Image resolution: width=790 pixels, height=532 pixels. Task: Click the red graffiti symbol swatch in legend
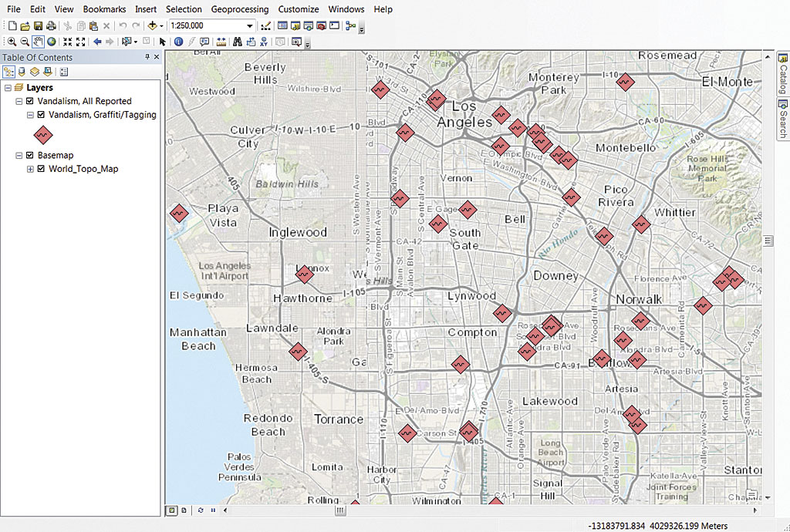click(42, 135)
